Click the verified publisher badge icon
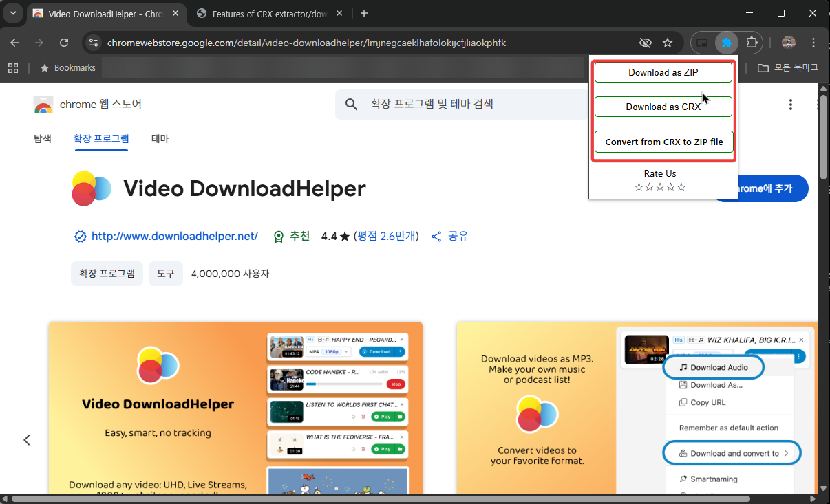 (x=80, y=237)
